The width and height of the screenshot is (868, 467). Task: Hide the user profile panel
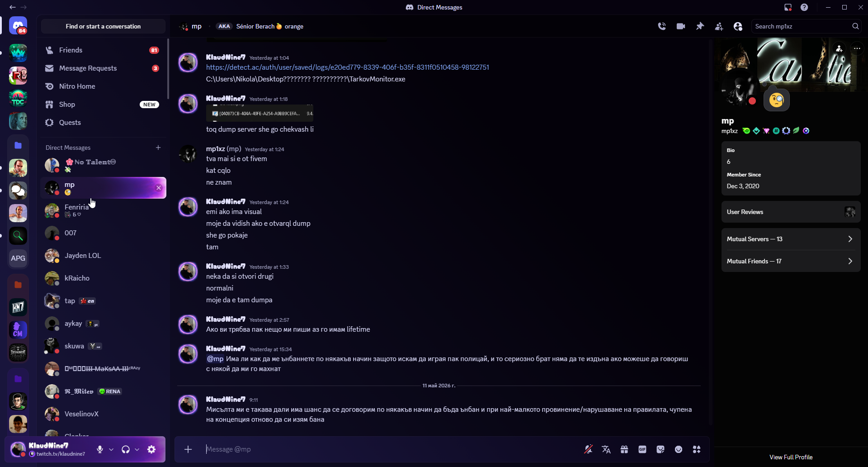738,26
